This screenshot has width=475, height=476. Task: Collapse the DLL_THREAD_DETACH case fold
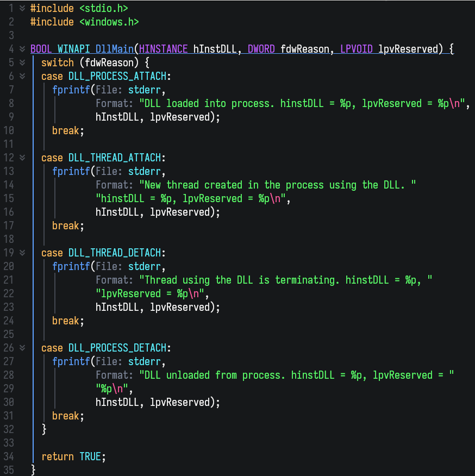pyautogui.click(x=22, y=253)
